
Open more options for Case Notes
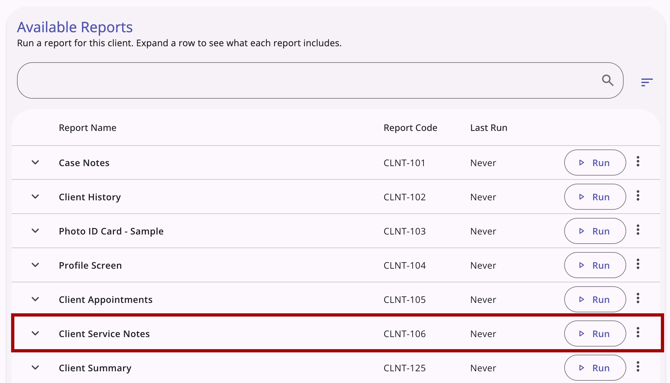click(638, 162)
